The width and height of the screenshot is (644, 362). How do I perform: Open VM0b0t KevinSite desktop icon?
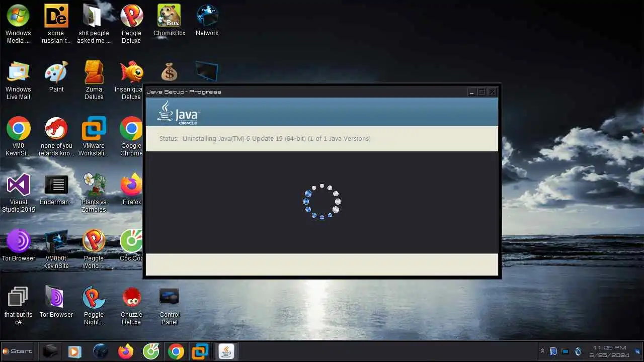[56, 249]
